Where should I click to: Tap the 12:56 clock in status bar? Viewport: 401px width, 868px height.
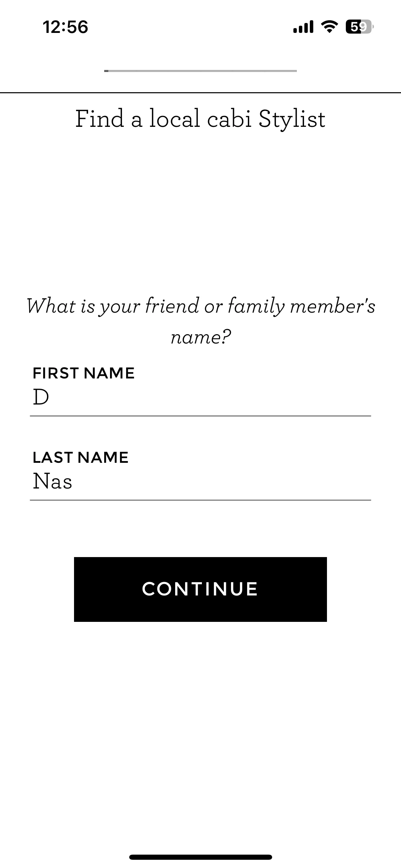(x=65, y=27)
